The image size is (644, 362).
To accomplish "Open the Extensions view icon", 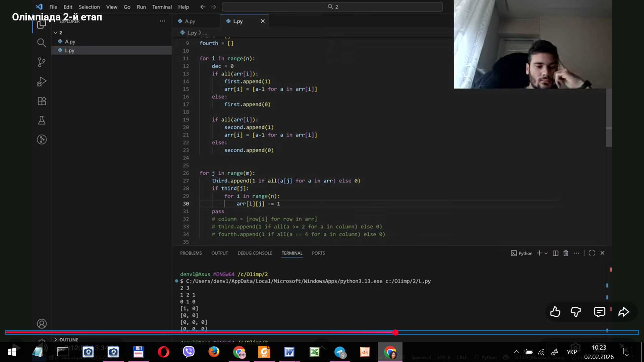I will pyautogui.click(x=42, y=101).
